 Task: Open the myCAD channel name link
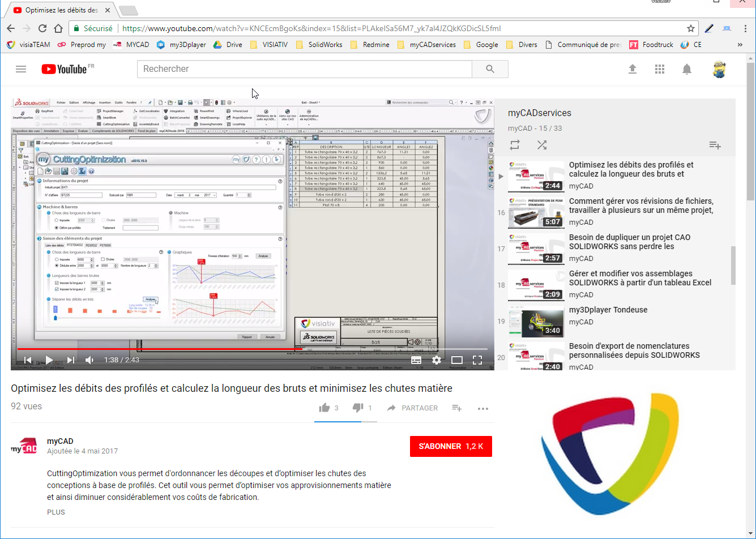(60, 441)
